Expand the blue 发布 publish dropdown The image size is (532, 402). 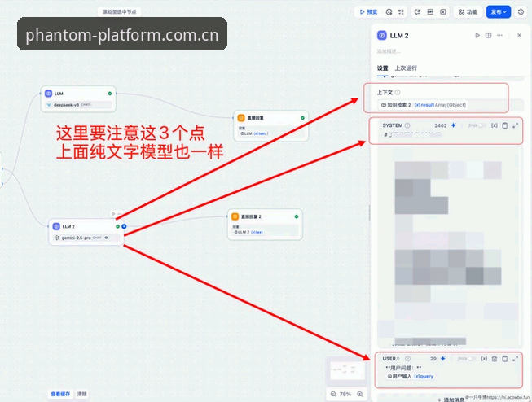coord(499,12)
